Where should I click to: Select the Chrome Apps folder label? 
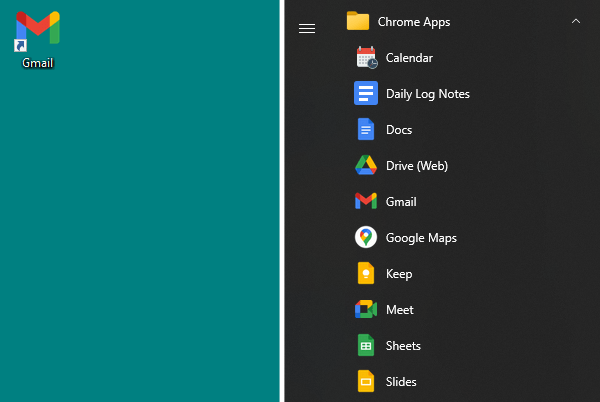coord(413,21)
